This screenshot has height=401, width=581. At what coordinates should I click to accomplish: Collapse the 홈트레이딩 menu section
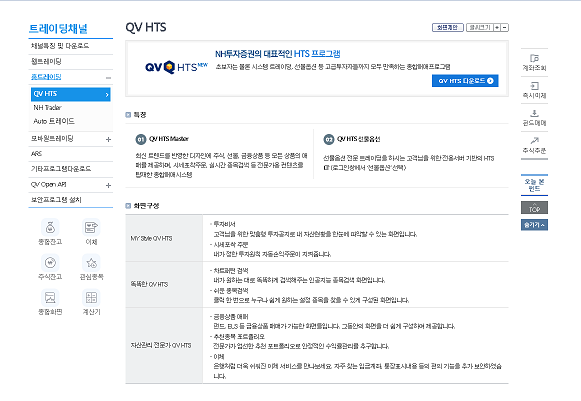[108, 78]
